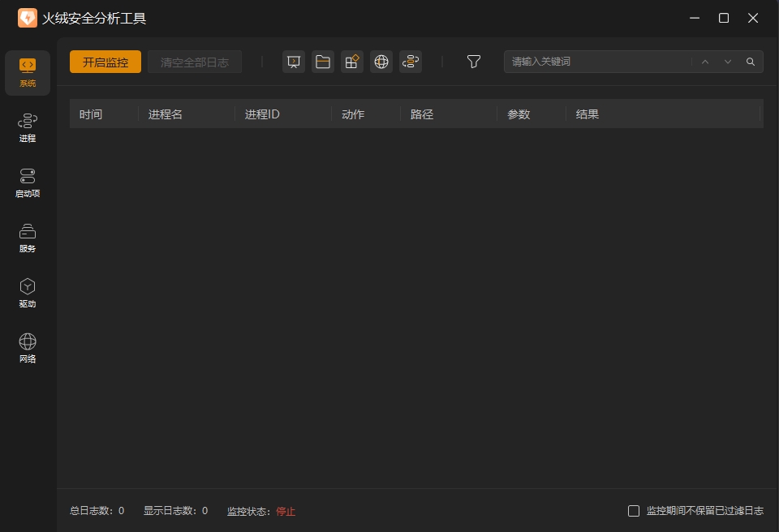
Task: Start monitoring with 开启监控 button
Action: [105, 62]
